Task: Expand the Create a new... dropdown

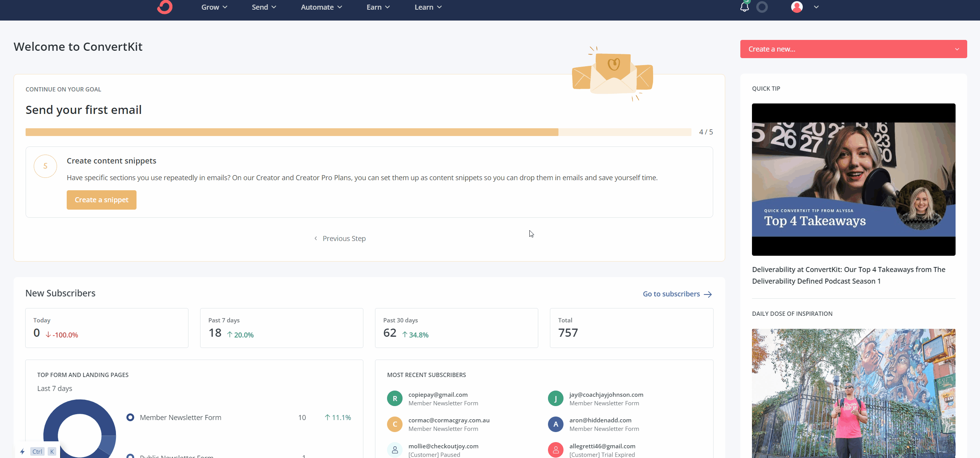Action: tap(853, 49)
